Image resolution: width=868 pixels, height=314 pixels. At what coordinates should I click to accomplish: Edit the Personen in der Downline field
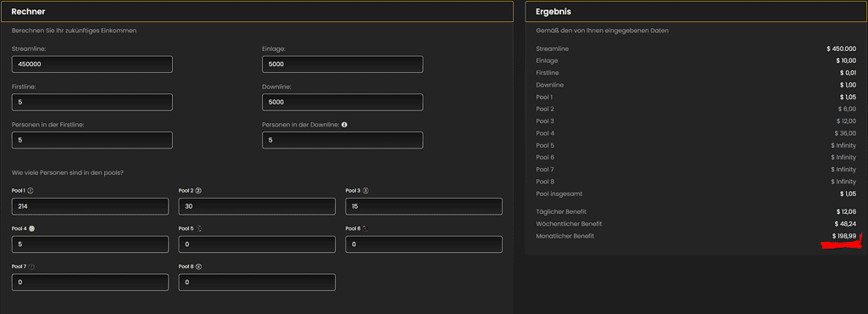click(x=342, y=140)
